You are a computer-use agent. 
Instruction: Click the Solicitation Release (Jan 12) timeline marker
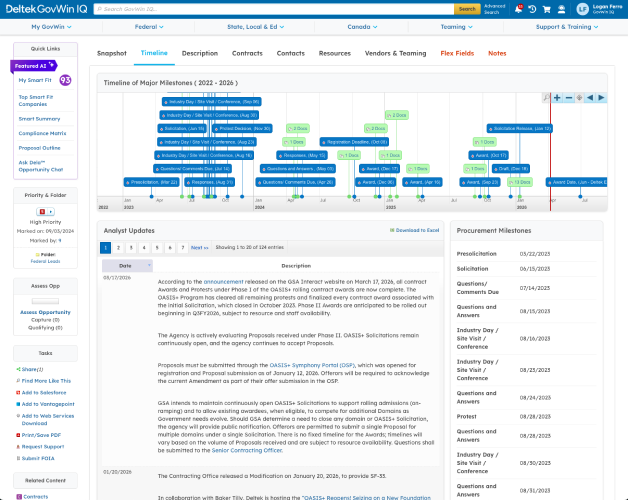[x=520, y=129]
